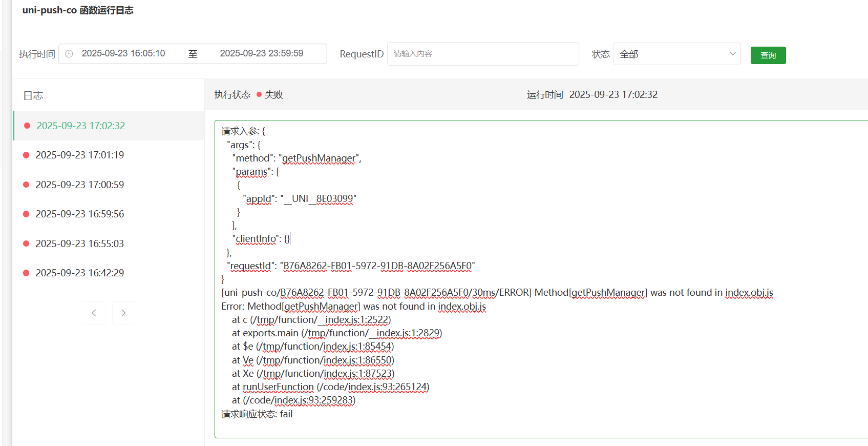
Task: Click the 执行状态 失败 status label
Action: 248,94
